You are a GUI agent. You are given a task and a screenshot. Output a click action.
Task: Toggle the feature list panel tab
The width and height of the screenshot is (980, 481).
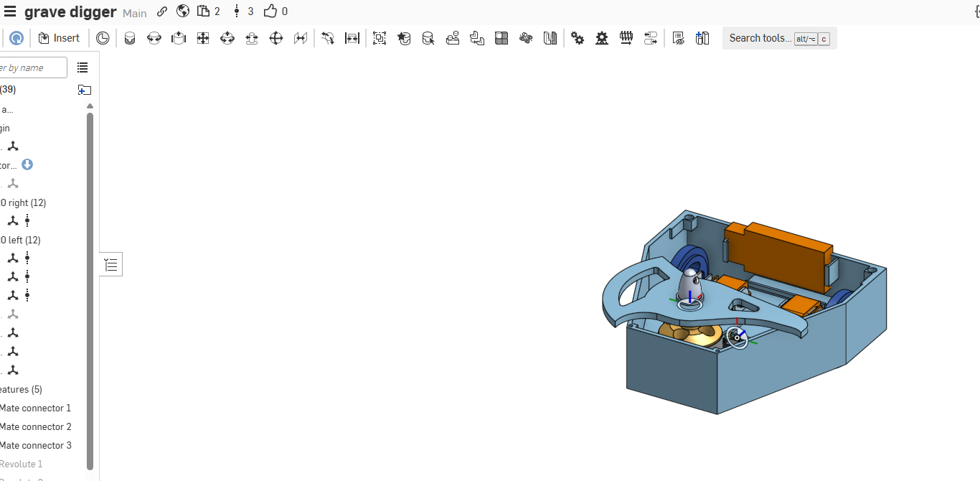tap(110, 265)
